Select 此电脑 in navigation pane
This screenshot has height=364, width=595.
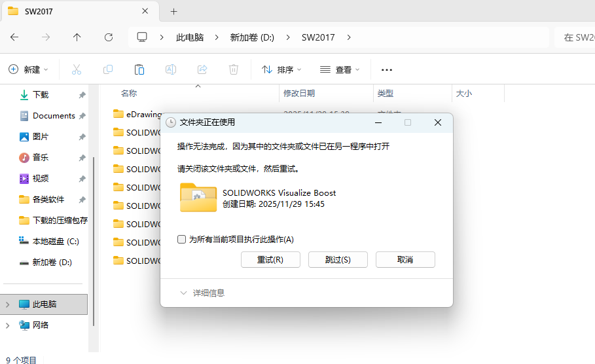click(45, 304)
